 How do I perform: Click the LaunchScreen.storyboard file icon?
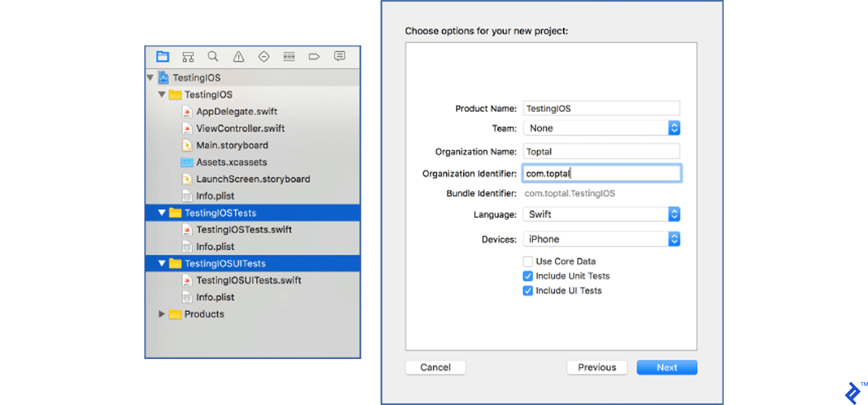[x=187, y=179]
